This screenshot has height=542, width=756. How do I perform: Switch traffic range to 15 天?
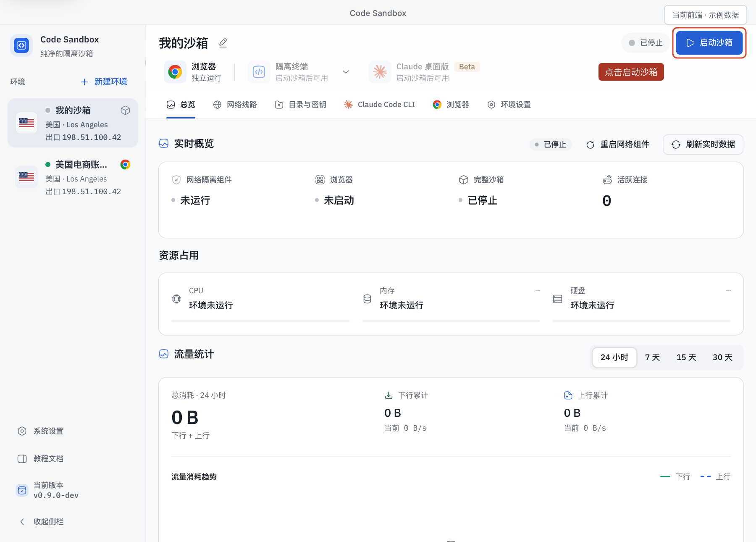[x=686, y=357]
